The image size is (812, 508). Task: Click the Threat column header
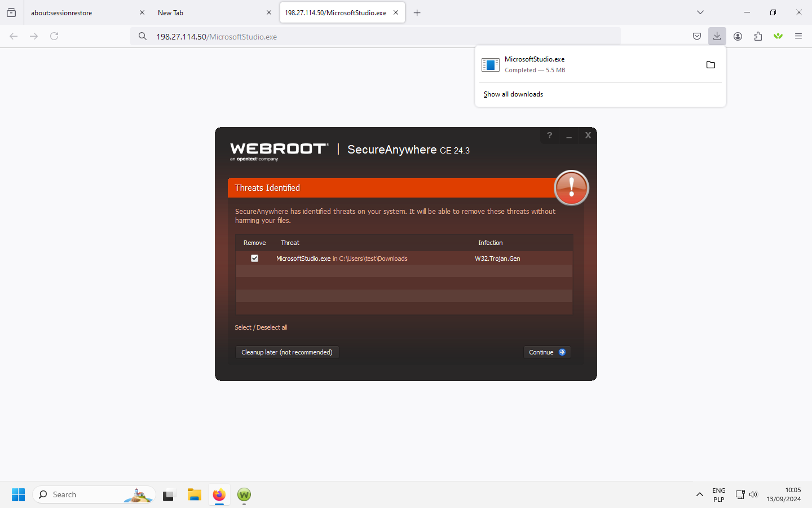(x=290, y=243)
